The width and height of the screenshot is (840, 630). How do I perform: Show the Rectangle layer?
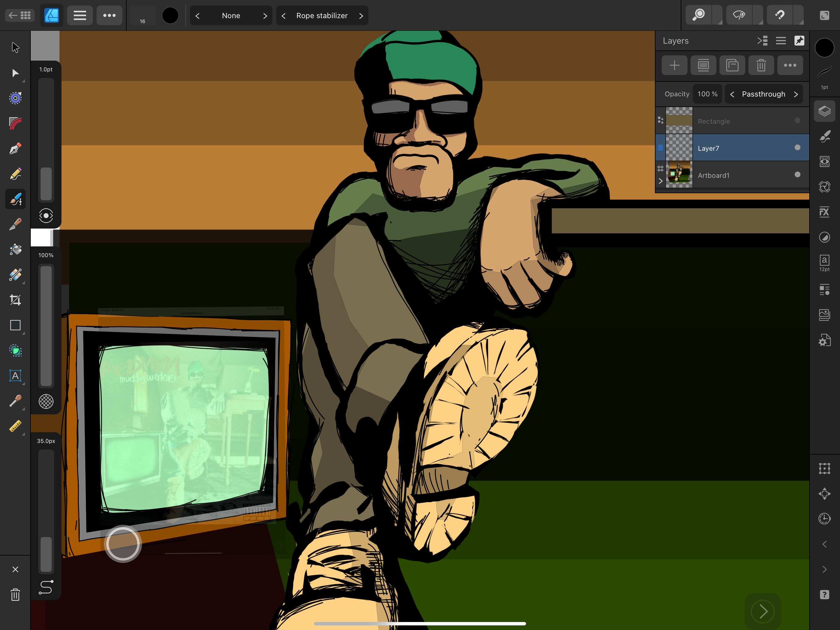797,121
